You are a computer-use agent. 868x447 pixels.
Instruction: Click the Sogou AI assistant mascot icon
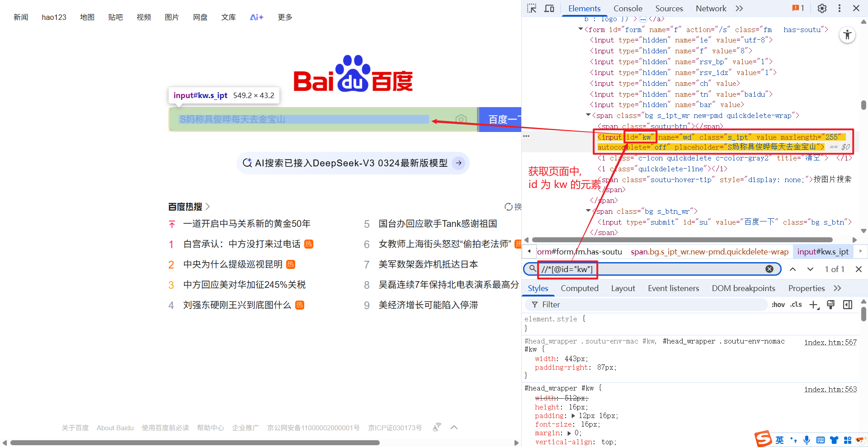click(861, 440)
